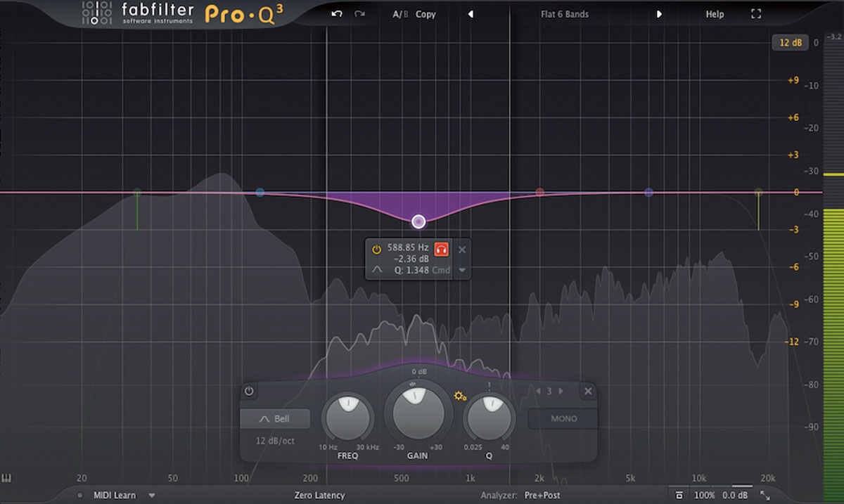Select the selected purple band 3 node
This screenshot has height=504, width=844.
pos(418,221)
